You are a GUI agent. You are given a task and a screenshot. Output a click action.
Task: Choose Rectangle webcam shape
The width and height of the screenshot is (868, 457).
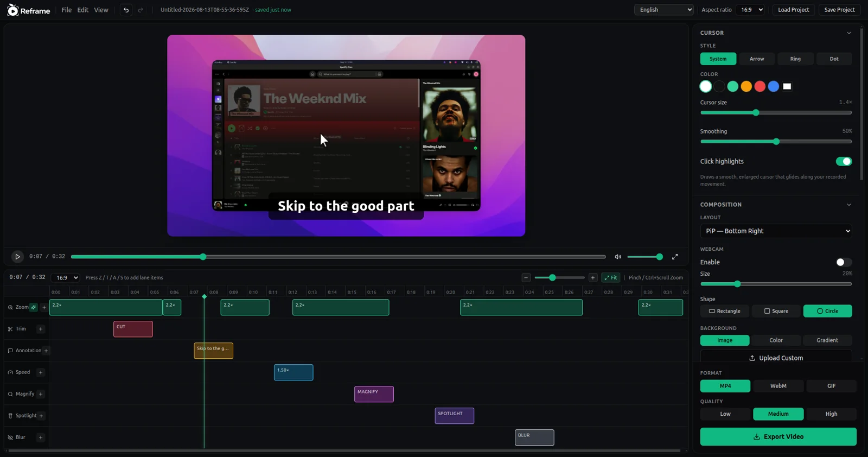coord(724,311)
